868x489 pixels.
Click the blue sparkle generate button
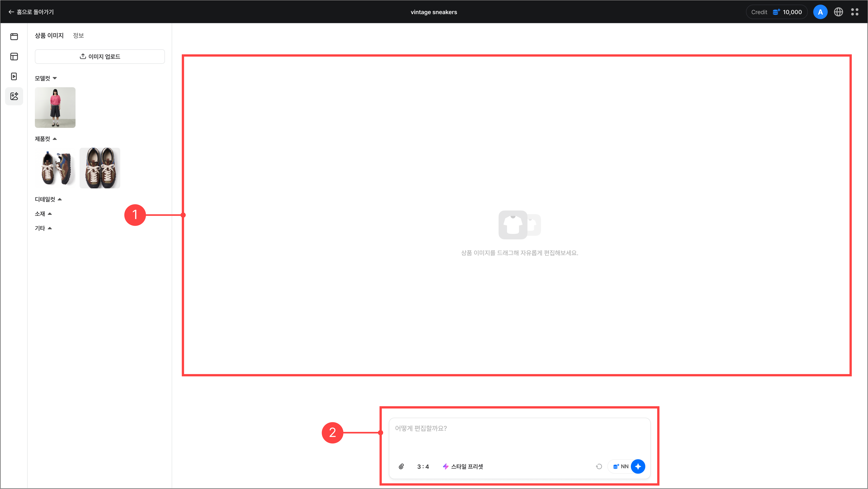pos(638,466)
